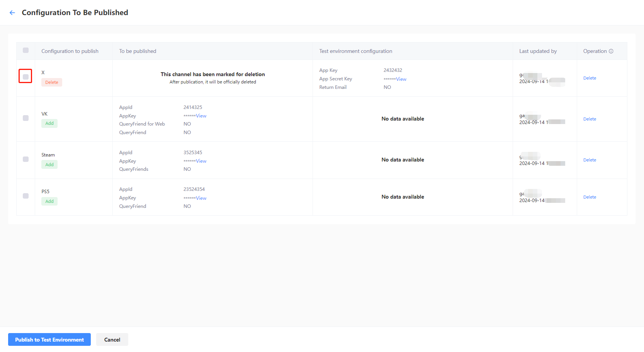
Task: Click the green Add tag under PS5
Action: pos(49,201)
